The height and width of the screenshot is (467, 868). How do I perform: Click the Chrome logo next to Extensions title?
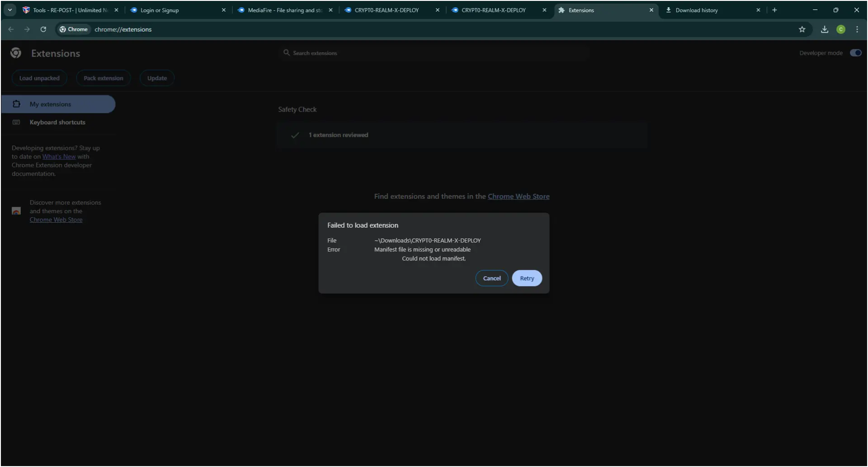pos(16,53)
